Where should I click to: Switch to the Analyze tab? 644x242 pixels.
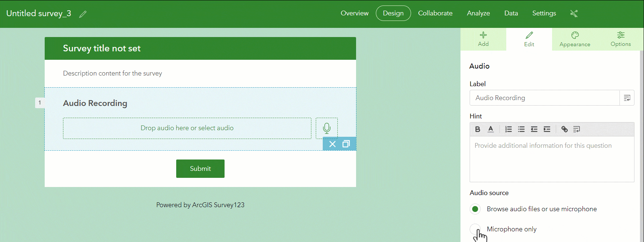click(x=478, y=13)
